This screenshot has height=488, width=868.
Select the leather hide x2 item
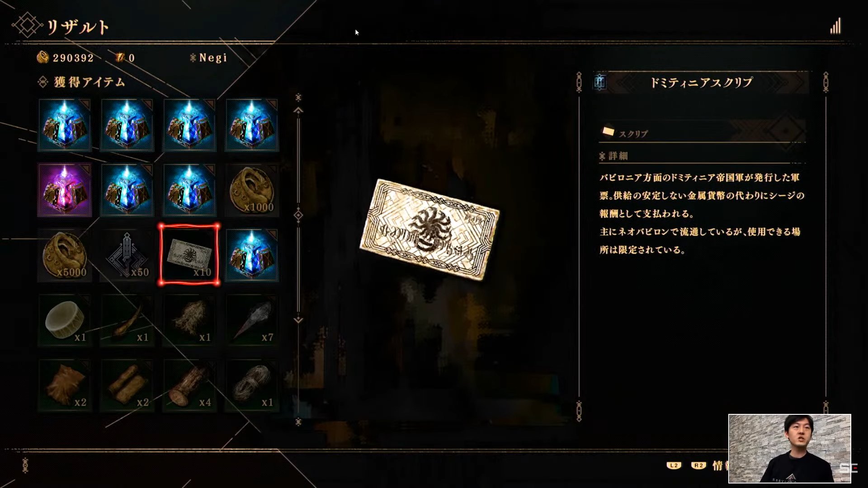pyautogui.click(x=65, y=385)
